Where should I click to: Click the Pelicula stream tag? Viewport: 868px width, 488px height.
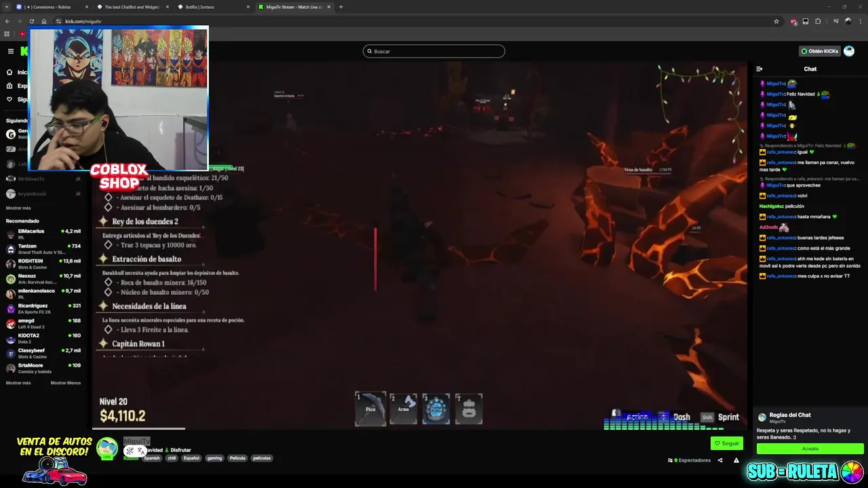tap(237, 458)
